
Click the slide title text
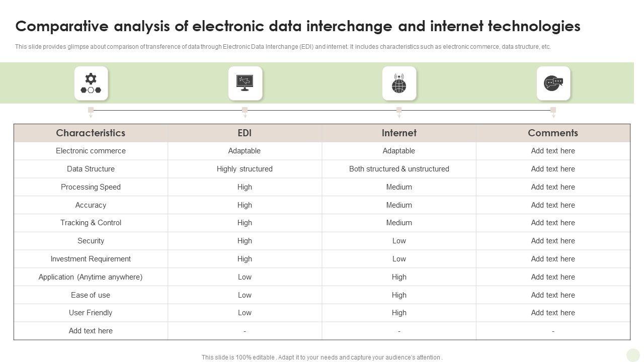(x=298, y=26)
